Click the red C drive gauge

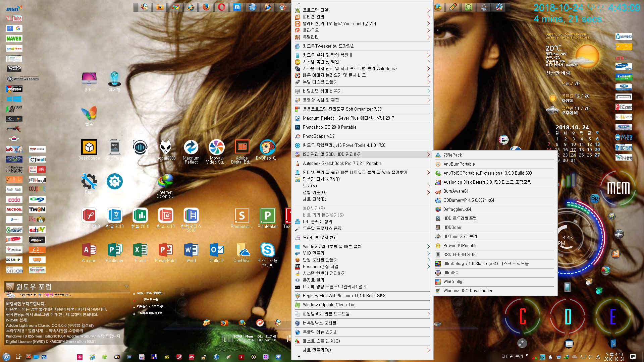523,316
